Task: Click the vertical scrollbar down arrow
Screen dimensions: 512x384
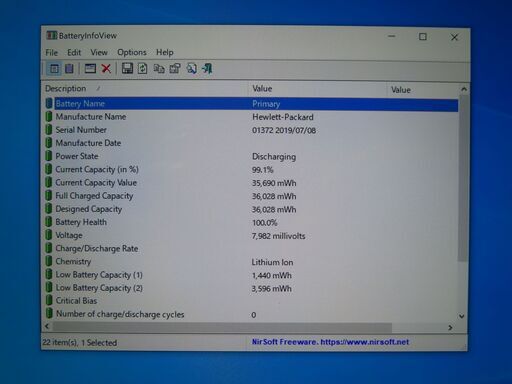Action: pyautogui.click(x=462, y=316)
